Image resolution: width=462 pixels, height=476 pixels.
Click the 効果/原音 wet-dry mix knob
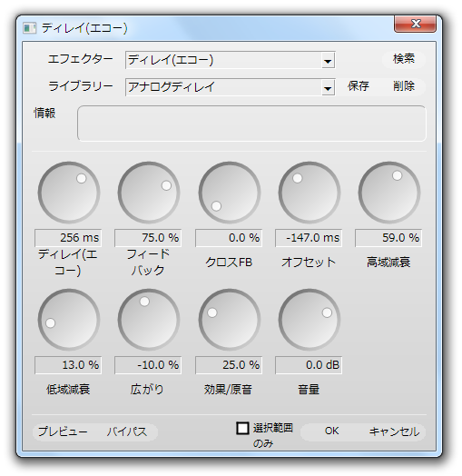[x=230, y=320]
